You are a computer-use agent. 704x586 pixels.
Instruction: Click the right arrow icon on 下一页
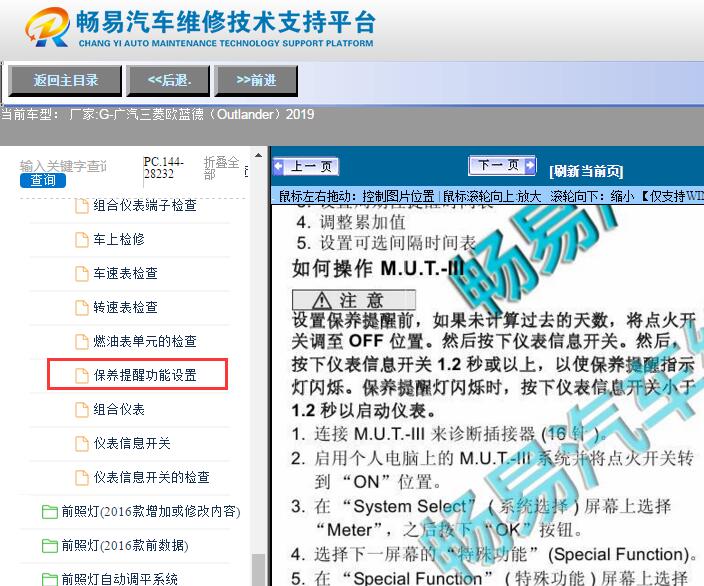530,165
